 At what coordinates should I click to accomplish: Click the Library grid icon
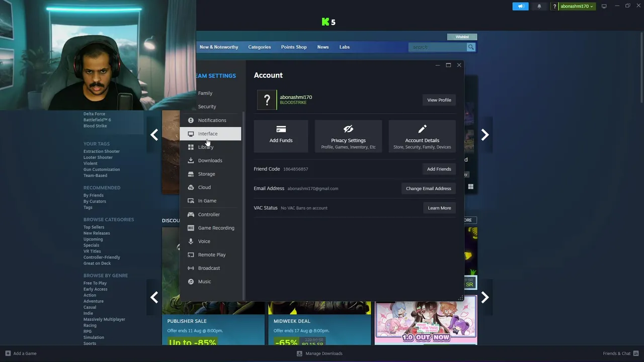pyautogui.click(x=191, y=147)
